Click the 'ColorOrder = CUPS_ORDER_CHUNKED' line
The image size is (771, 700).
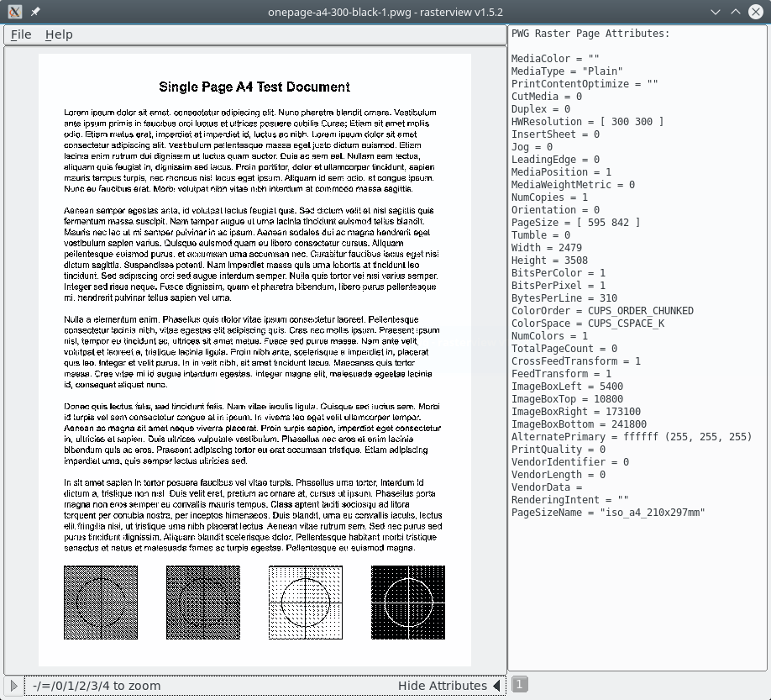click(x=602, y=311)
